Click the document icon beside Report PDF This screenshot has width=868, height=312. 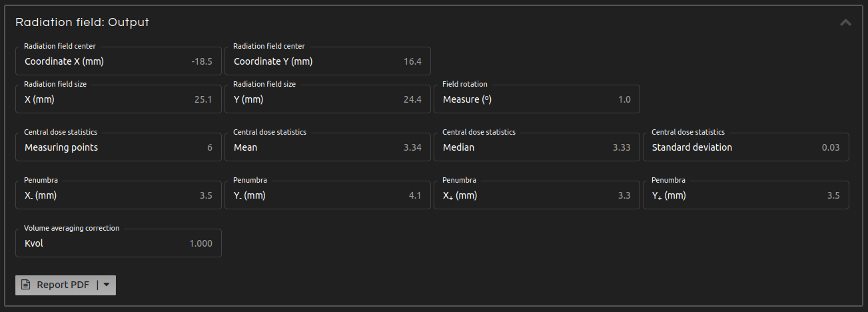point(25,285)
